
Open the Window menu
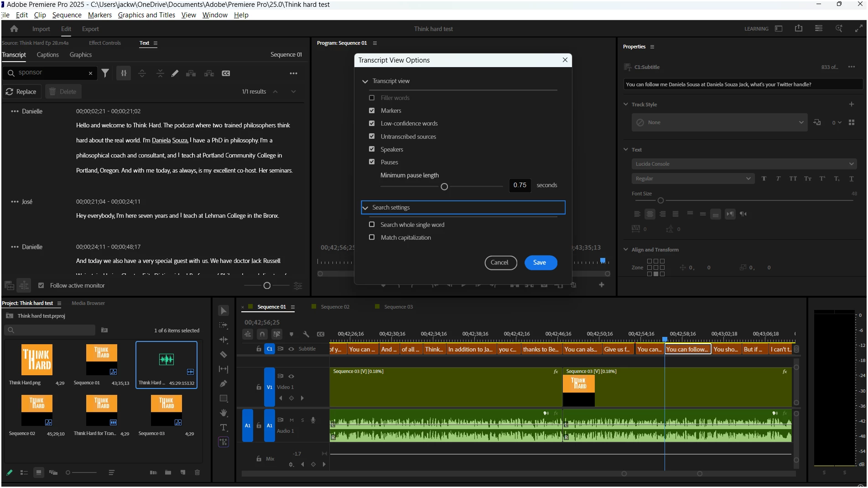(215, 15)
